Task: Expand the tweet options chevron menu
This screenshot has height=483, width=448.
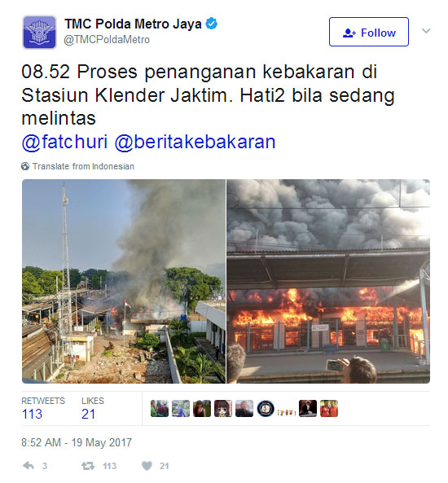Action: tap(426, 31)
